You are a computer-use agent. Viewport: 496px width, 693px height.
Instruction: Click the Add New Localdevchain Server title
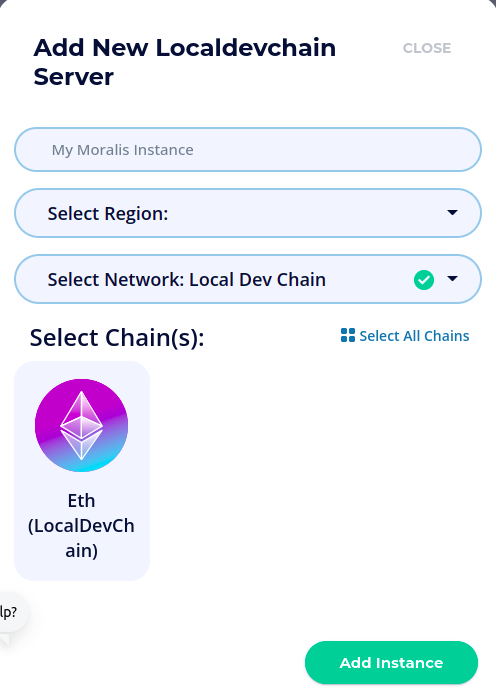click(185, 62)
